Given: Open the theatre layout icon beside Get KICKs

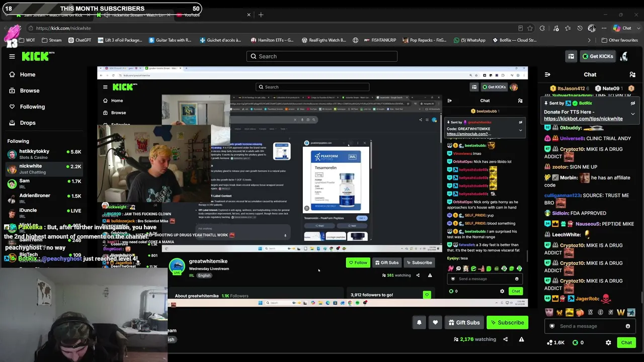Looking at the screenshot, I should click(x=571, y=56).
